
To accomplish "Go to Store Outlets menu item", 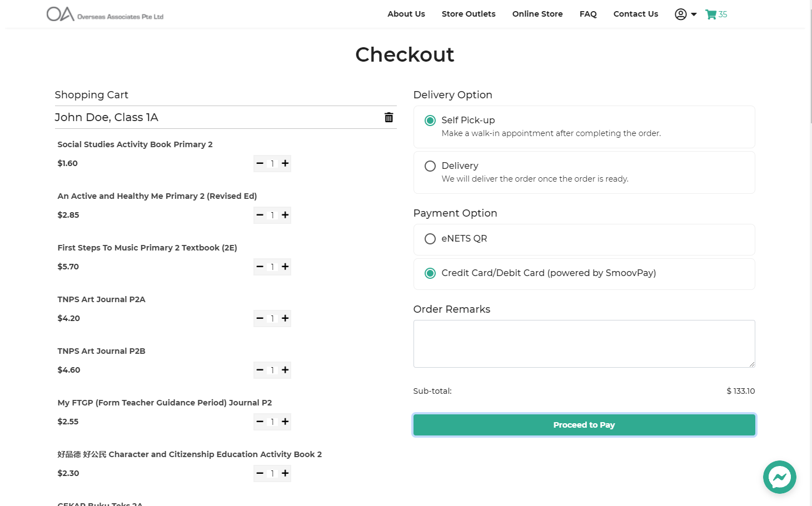I will point(468,14).
